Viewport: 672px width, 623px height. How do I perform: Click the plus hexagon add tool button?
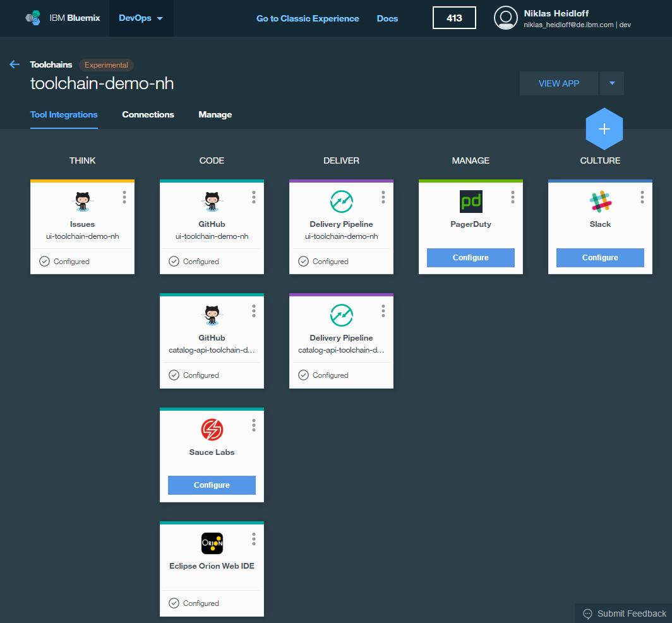[604, 129]
